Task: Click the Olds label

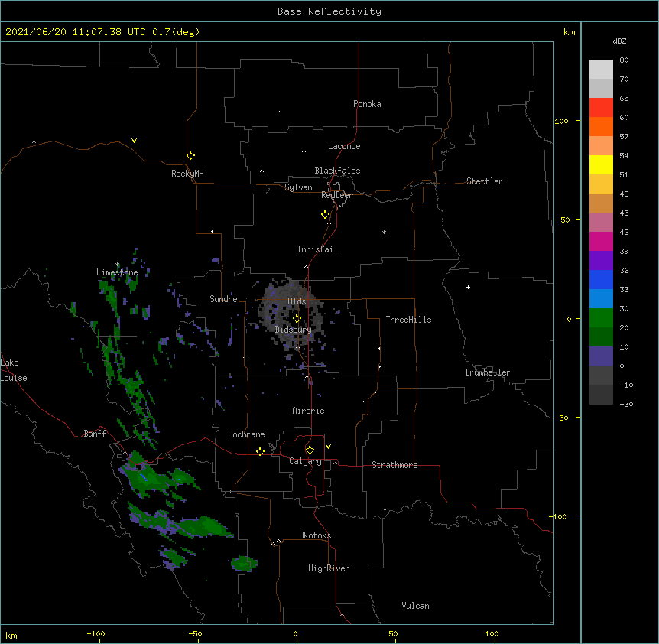Action: [297, 301]
